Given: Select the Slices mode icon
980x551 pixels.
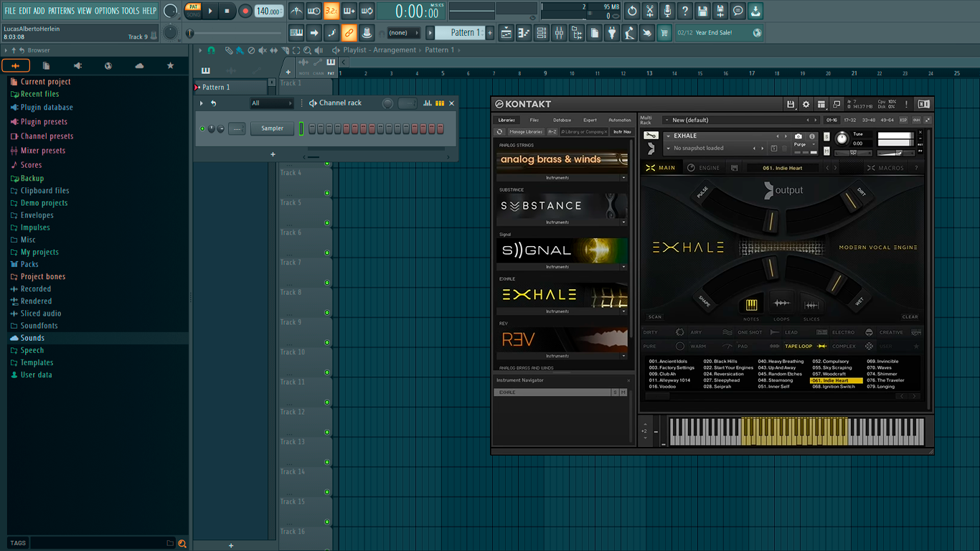Looking at the screenshot, I should 811,305.
